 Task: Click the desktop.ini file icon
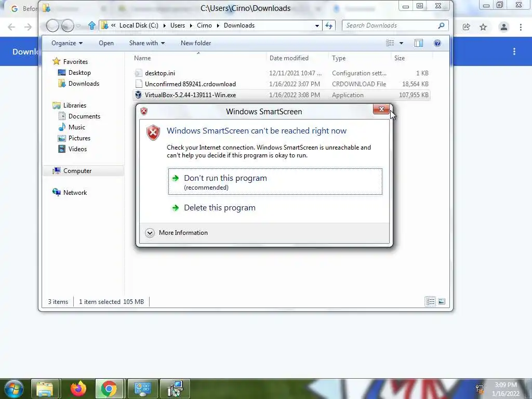[x=138, y=73]
